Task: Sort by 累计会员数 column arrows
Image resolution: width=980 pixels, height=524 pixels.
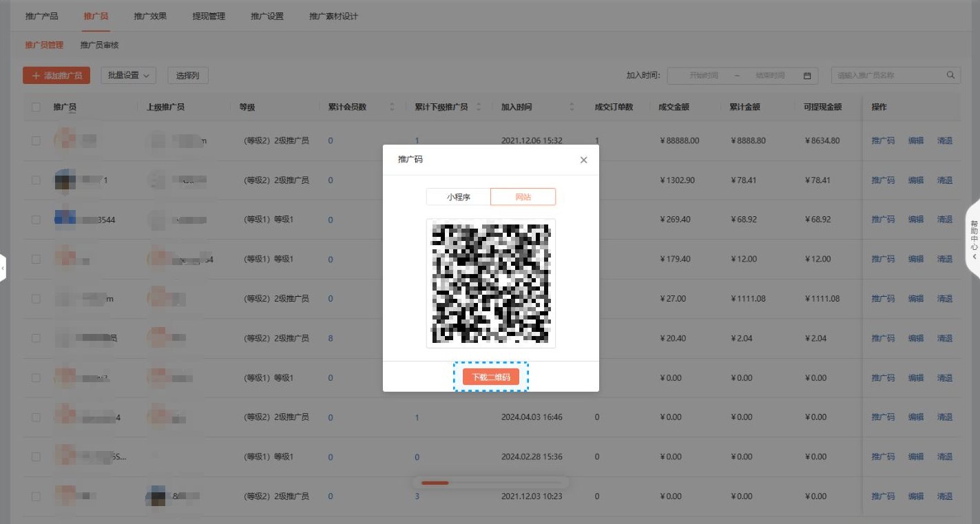Action: (393, 107)
